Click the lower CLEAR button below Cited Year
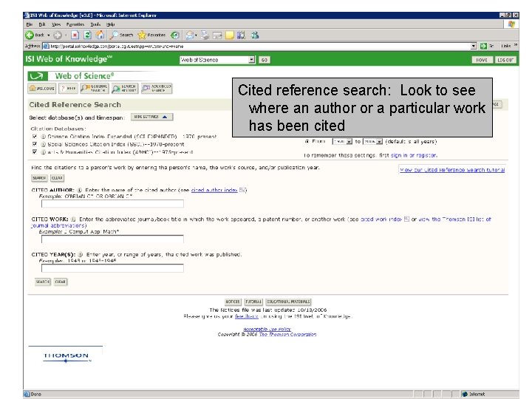Screen dimensions: 532x399 point(61,282)
